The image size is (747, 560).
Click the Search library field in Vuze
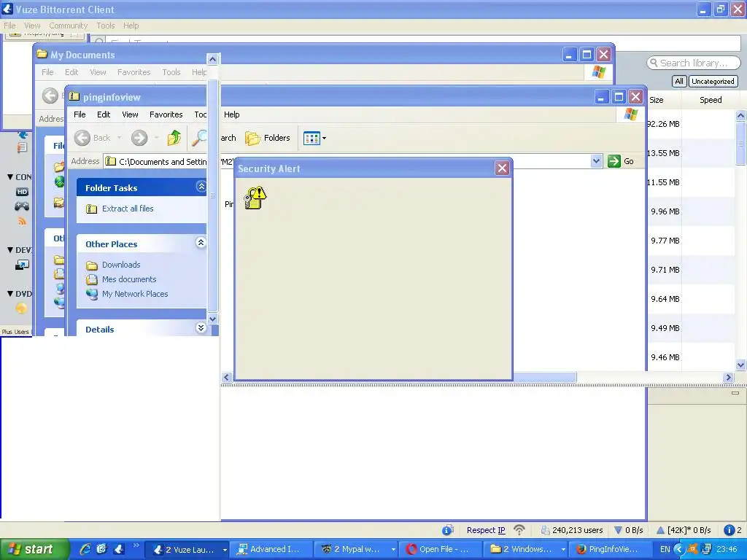pos(693,63)
